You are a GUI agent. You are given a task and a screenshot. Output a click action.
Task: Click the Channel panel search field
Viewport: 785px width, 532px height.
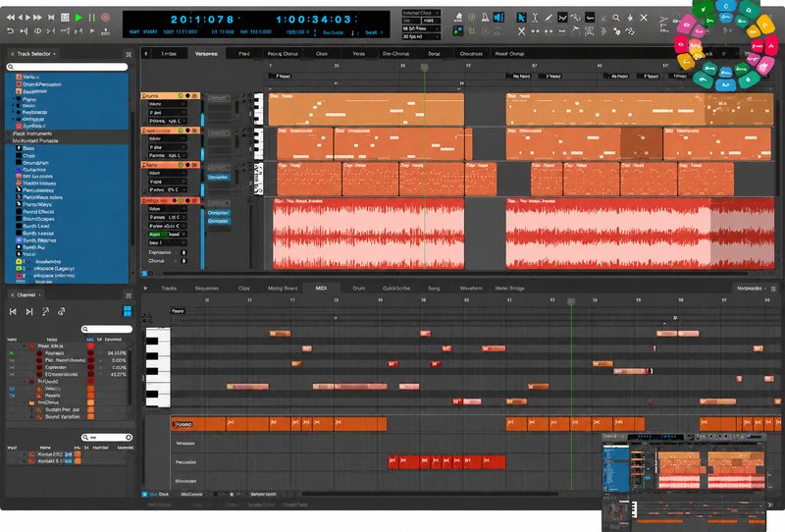tap(107, 329)
